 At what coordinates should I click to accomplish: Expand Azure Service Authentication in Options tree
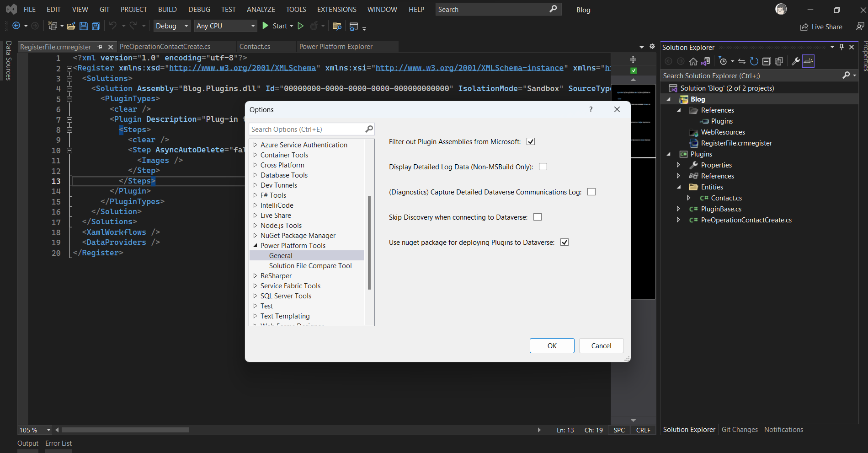click(255, 145)
